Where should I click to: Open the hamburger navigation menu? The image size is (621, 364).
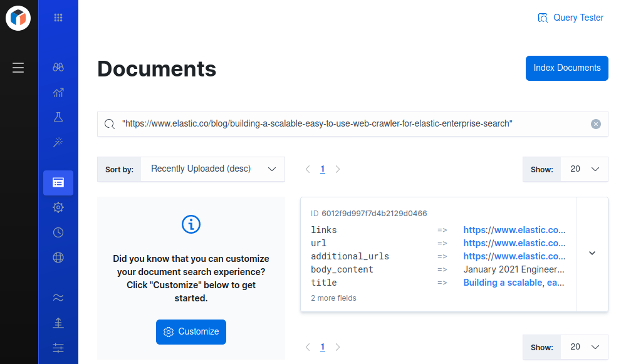[x=18, y=67]
